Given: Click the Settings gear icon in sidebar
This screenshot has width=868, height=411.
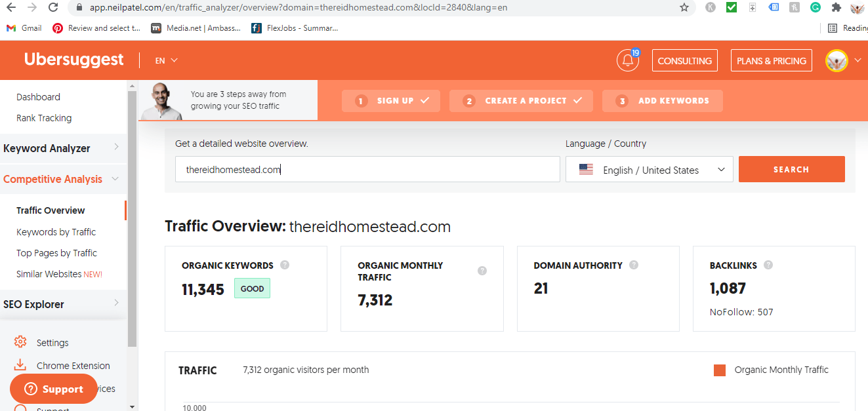Looking at the screenshot, I should click(x=20, y=342).
